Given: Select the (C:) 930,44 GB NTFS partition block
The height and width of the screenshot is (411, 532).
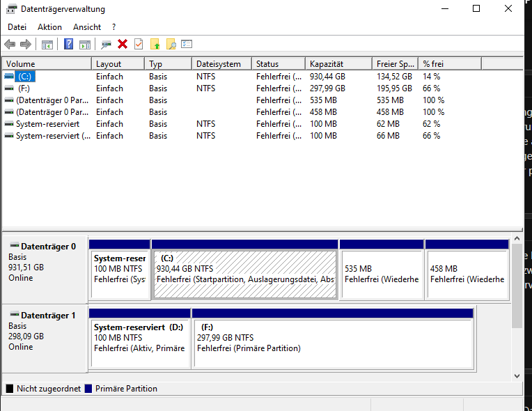Looking at the screenshot, I should [x=244, y=270].
